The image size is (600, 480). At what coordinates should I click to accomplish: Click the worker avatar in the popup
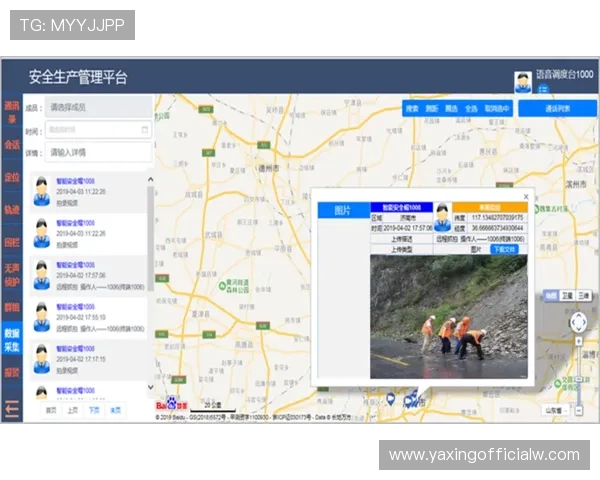[442, 217]
